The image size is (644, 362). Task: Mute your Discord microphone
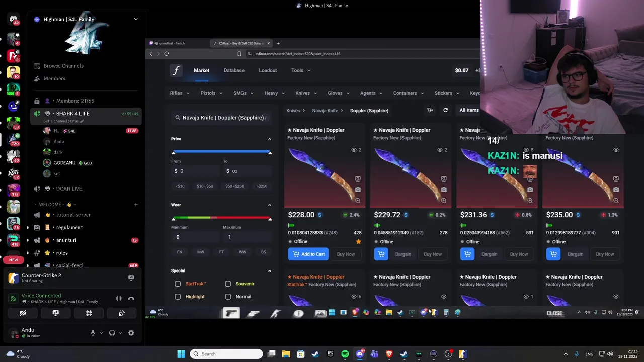[93, 333]
